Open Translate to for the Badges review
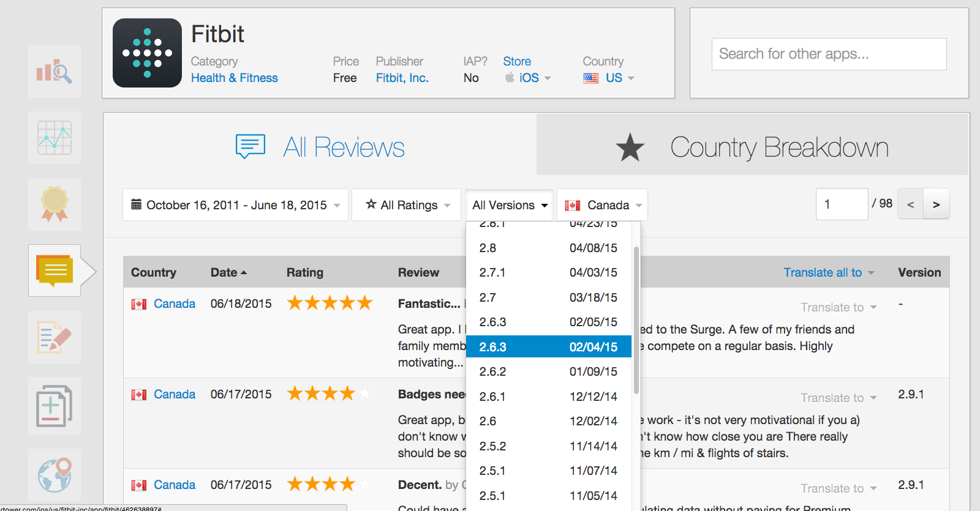 pyautogui.click(x=839, y=398)
